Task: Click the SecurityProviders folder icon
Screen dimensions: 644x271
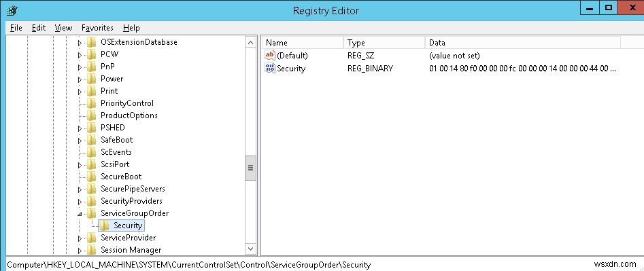Action: pyautogui.click(x=92, y=201)
